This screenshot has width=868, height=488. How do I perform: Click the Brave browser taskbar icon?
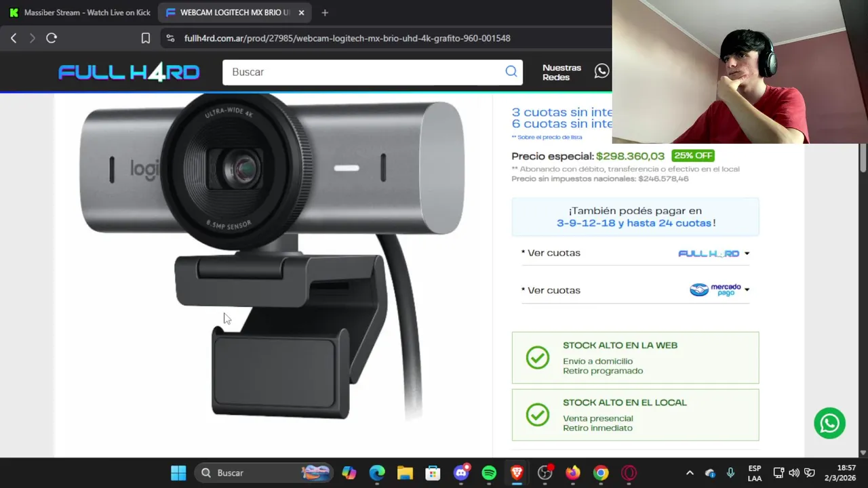click(x=517, y=473)
